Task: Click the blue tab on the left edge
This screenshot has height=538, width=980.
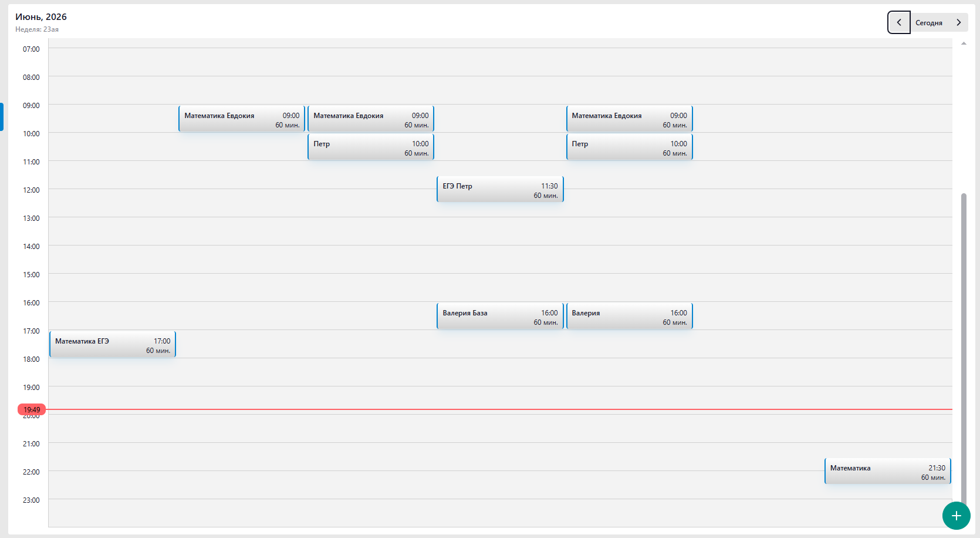Action: (x=2, y=117)
